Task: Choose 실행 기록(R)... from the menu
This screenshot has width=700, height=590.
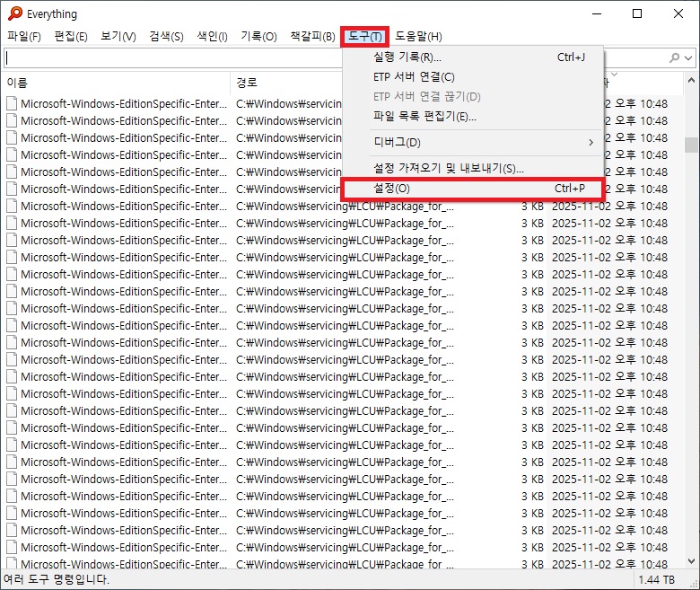Action: pyautogui.click(x=473, y=57)
